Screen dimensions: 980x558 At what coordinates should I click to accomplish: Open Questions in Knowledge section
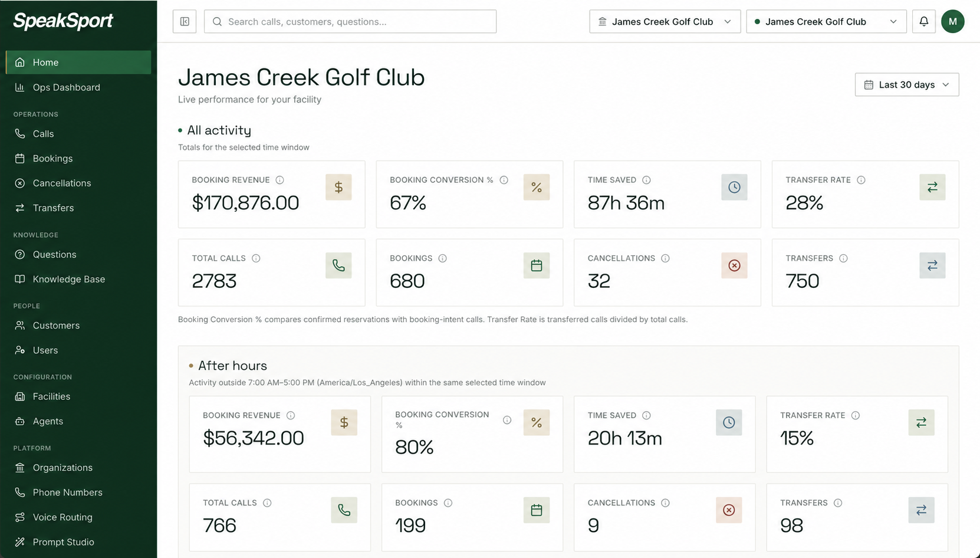pyautogui.click(x=78, y=255)
